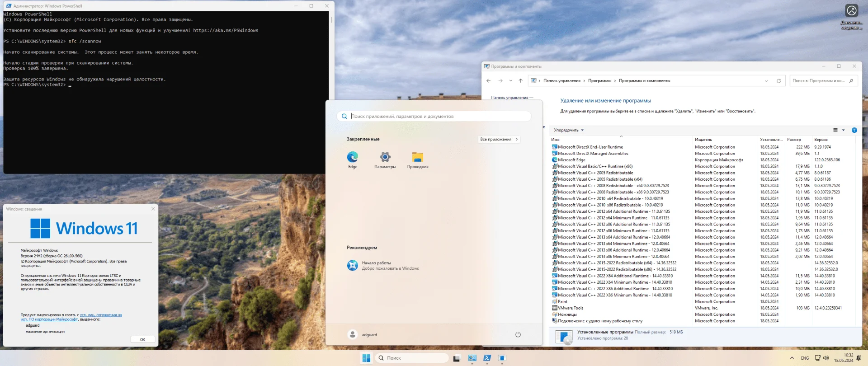Go up one level in Control Panel
The width and height of the screenshot is (868, 366).
(520, 81)
